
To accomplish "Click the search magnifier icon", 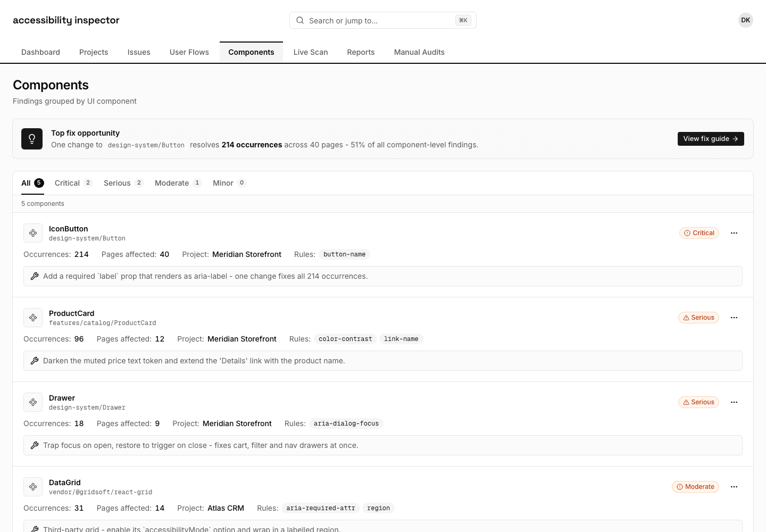I will tap(300, 20).
